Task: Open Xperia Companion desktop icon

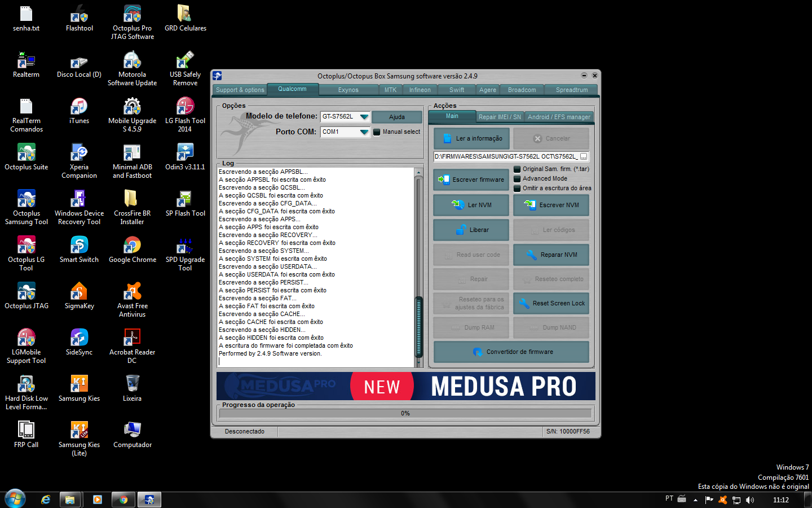Action: pyautogui.click(x=80, y=161)
